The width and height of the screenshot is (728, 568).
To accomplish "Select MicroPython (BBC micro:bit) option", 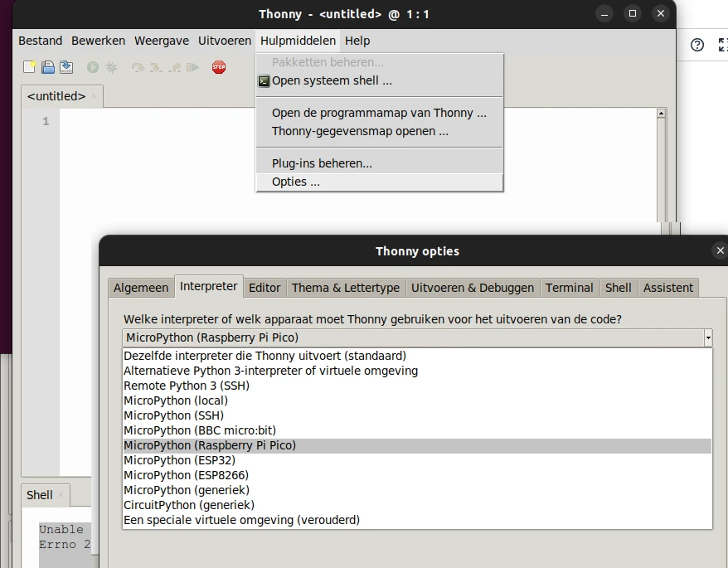I will point(417,430).
